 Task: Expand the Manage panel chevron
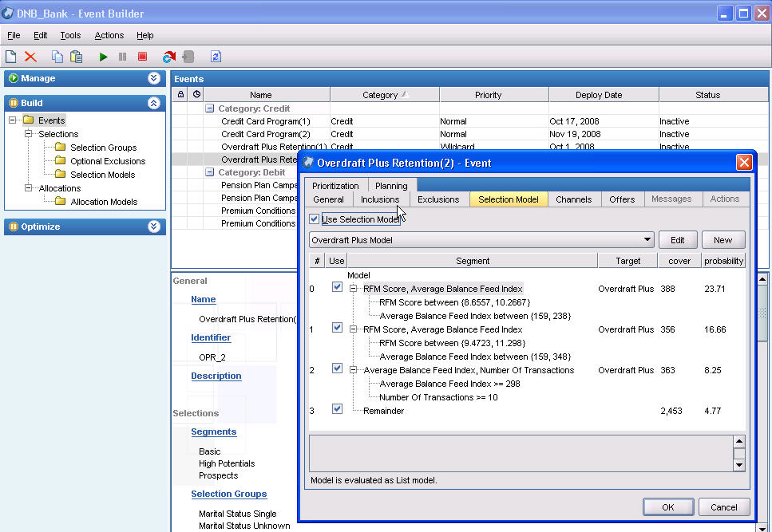coord(154,78)
